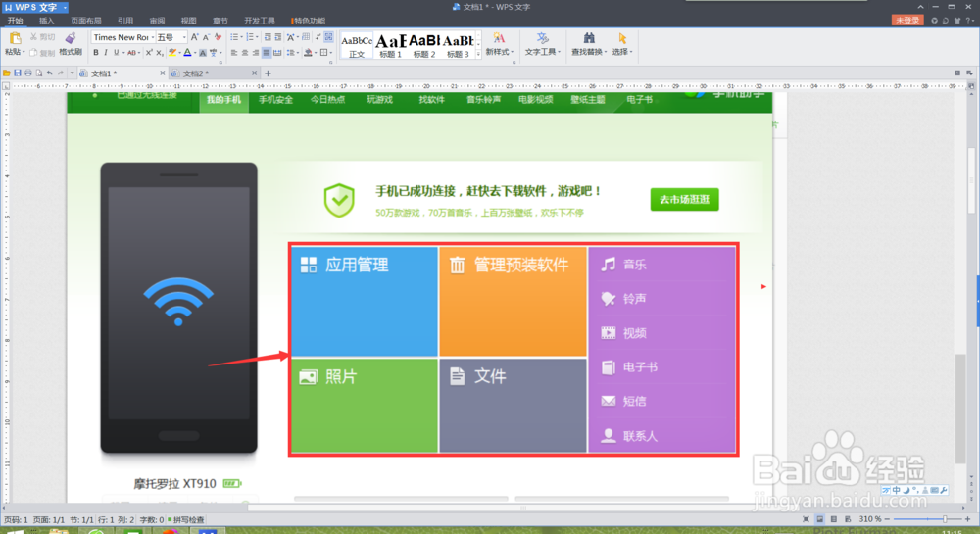This screenshot has width=980, height=534.
Task: Toggle strikethrough (AB) formatting
Action: [131, 53]
